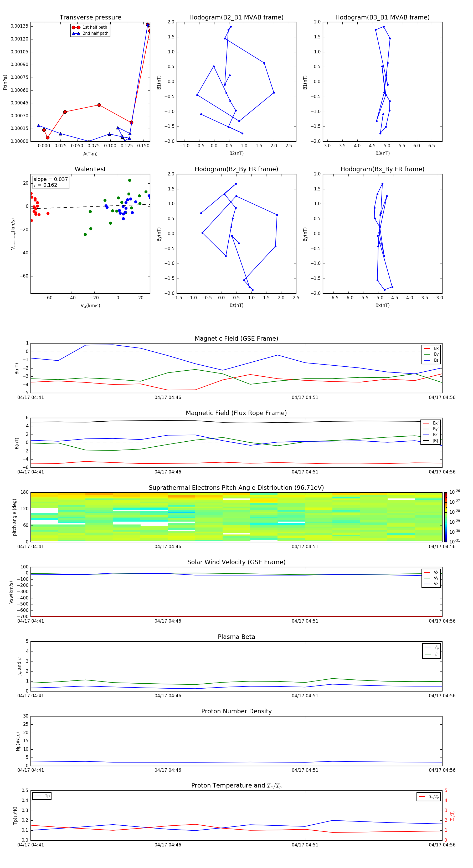The height and width of the screenshot is (868, 473).
Task: Click the red 'Te/Tp' right-side axis label
Action: (x=452, y=815)
